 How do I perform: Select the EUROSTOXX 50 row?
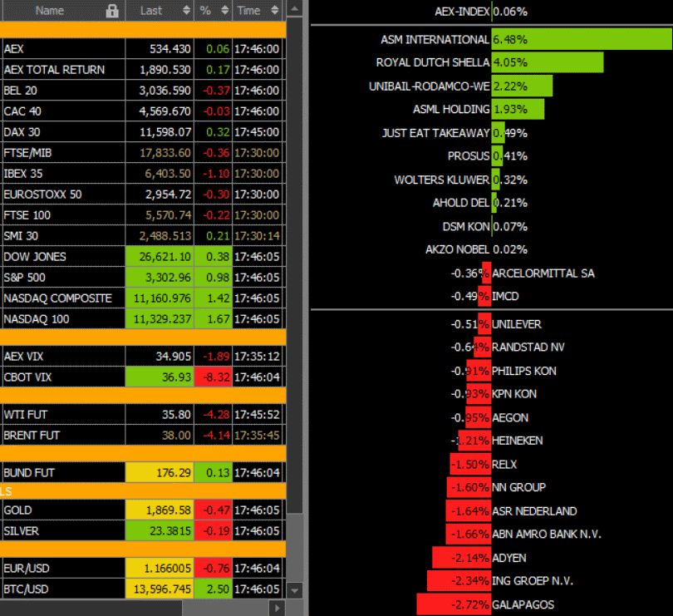143,195
